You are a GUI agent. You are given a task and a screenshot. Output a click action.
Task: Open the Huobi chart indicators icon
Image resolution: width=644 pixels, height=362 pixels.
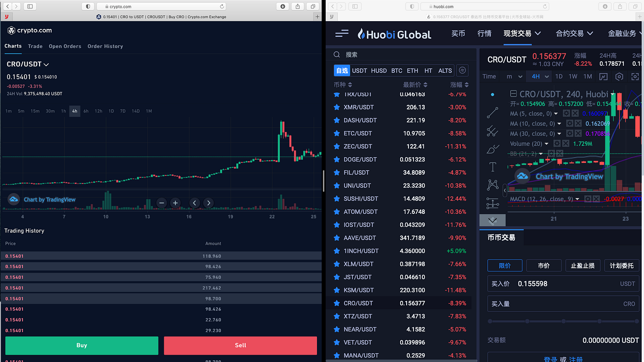click(x=604, y=76)
